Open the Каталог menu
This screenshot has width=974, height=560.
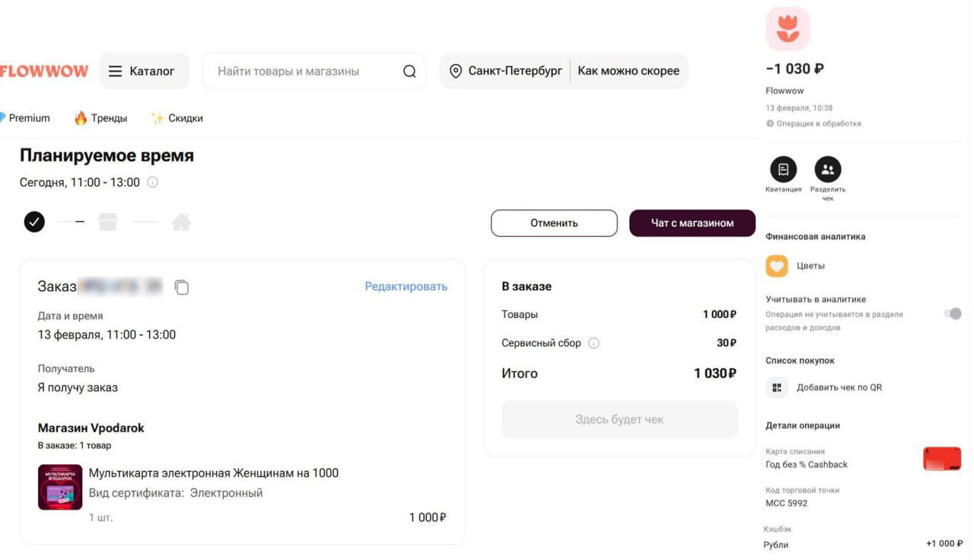coord(144,70)
